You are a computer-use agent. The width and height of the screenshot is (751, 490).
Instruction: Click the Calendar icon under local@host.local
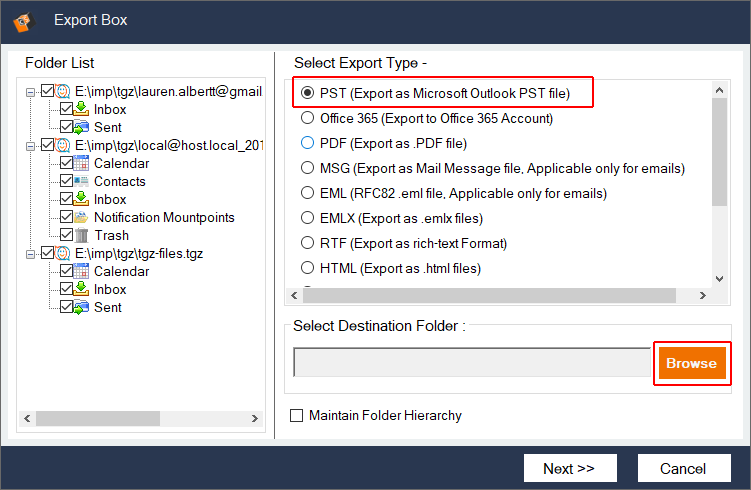83,163
